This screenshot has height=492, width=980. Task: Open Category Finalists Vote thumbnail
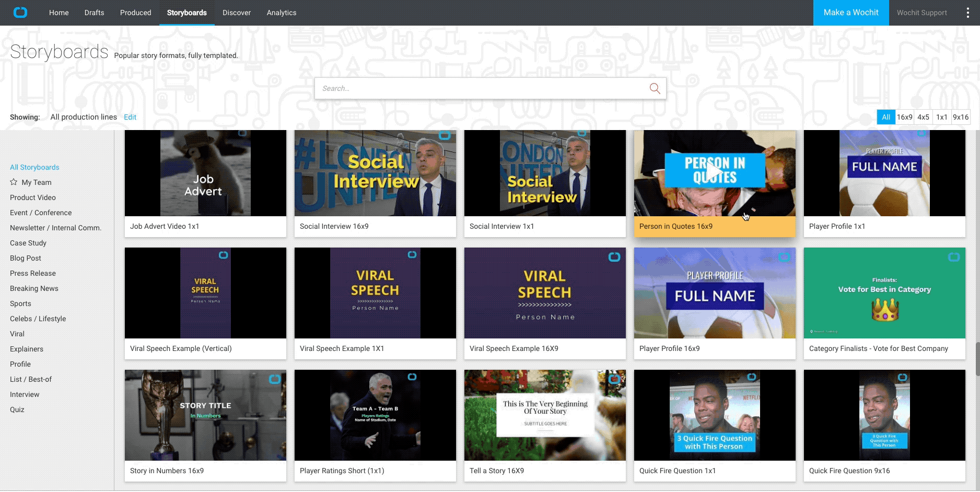(x=884, y=293)
